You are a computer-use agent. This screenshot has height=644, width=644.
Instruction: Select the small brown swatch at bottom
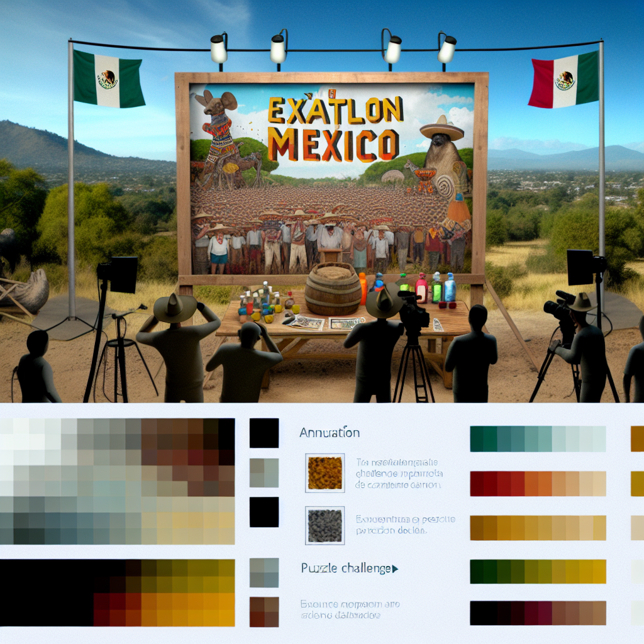click(264, 612)
